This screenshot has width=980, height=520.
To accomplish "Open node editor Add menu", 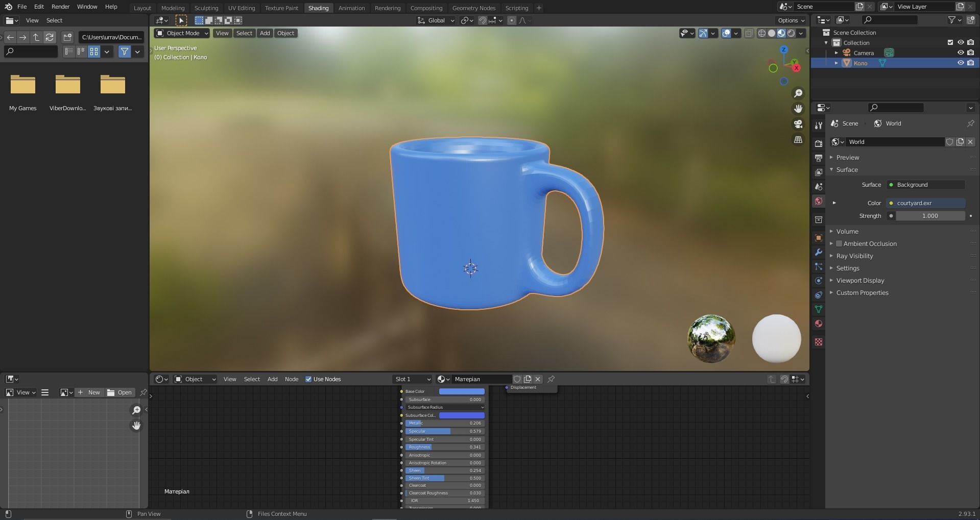I will [273, 379].
